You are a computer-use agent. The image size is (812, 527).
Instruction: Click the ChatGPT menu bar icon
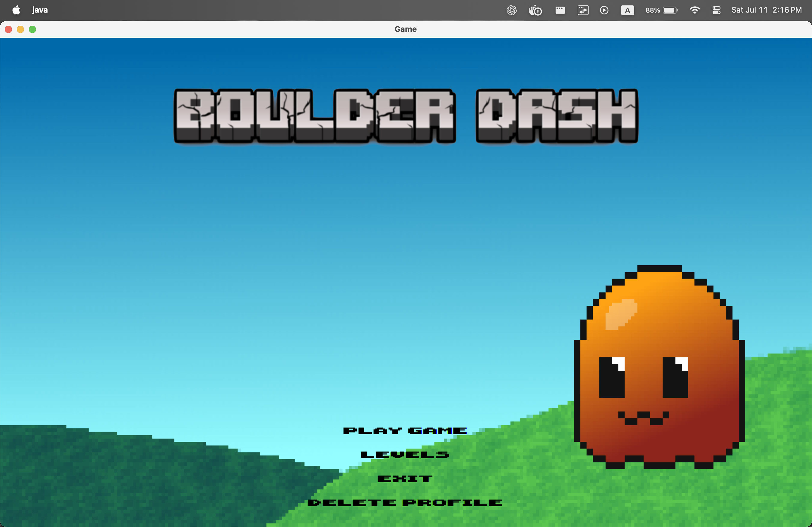(511, 10)
